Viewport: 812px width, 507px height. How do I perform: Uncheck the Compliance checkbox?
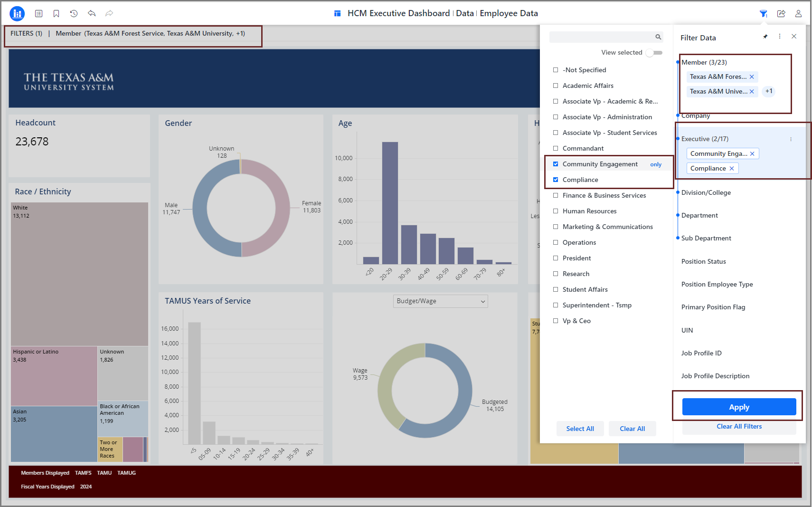[556, 180]
